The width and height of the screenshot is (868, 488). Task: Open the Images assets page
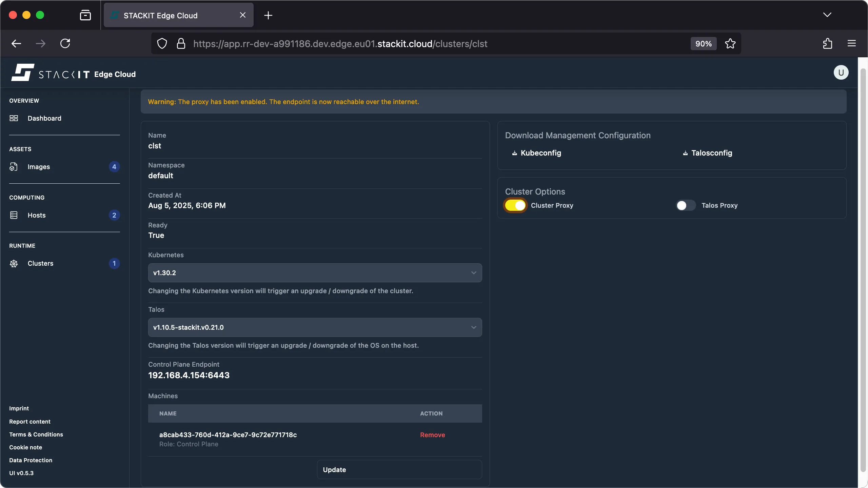(39, 166)
